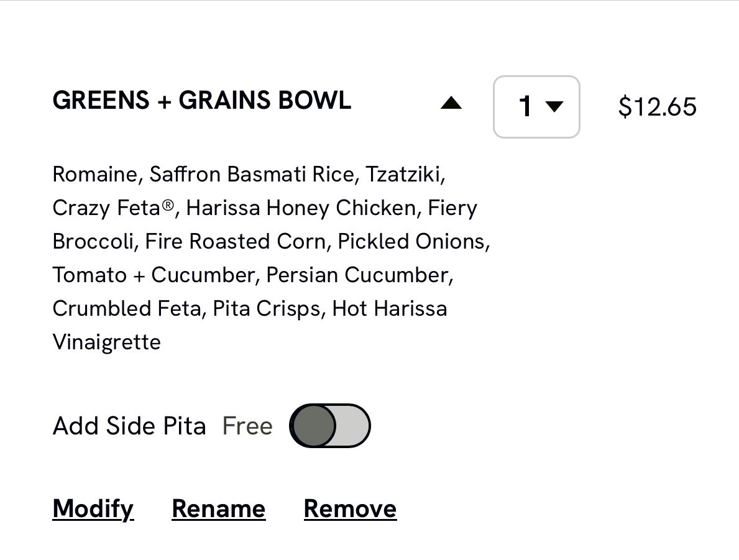Click the quantity dropdown's down arrow

click(554, 107)
